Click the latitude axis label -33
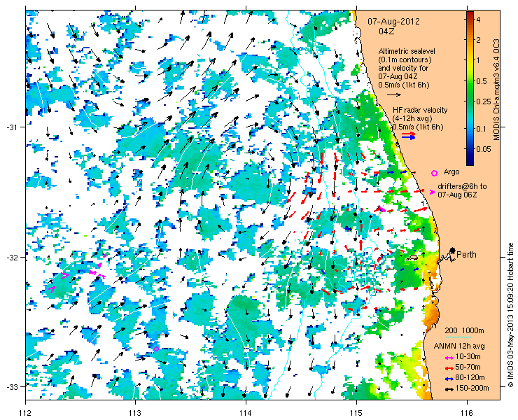 11,386
